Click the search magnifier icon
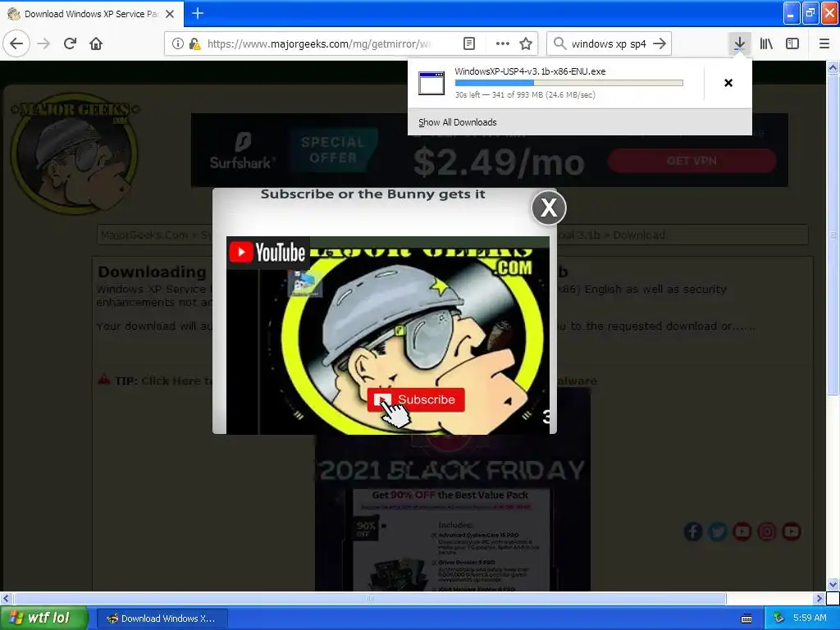Viewport: 840px width, 630px height. coord(559,43)
